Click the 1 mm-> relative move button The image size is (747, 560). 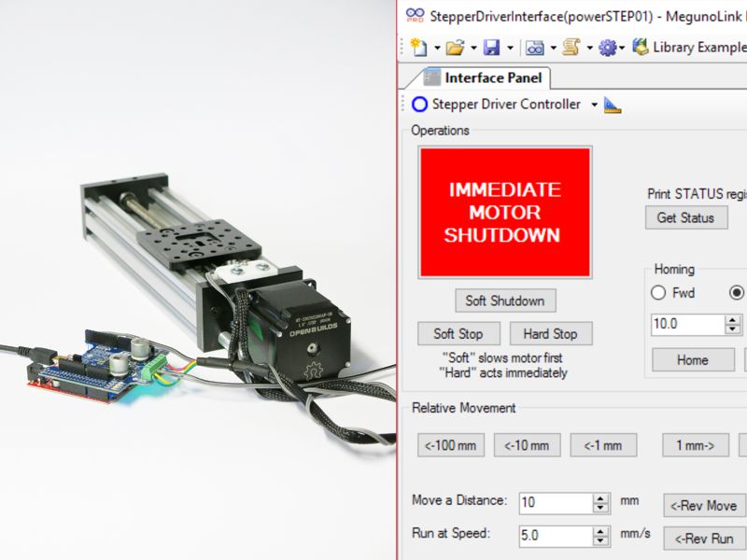tap(696, 445)
